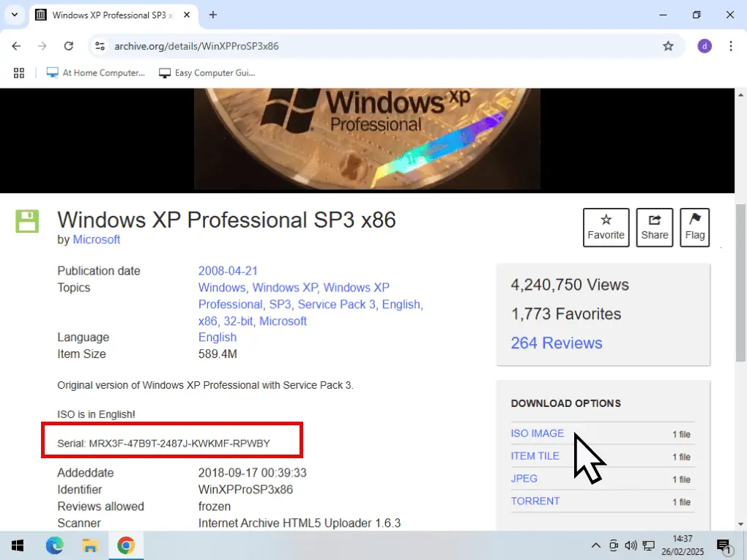
Task: Open At Home Computer bookmark
Action: (96, 73)
